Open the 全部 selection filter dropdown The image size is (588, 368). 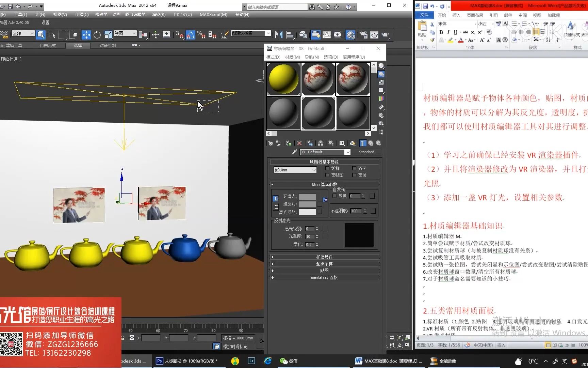23,33
